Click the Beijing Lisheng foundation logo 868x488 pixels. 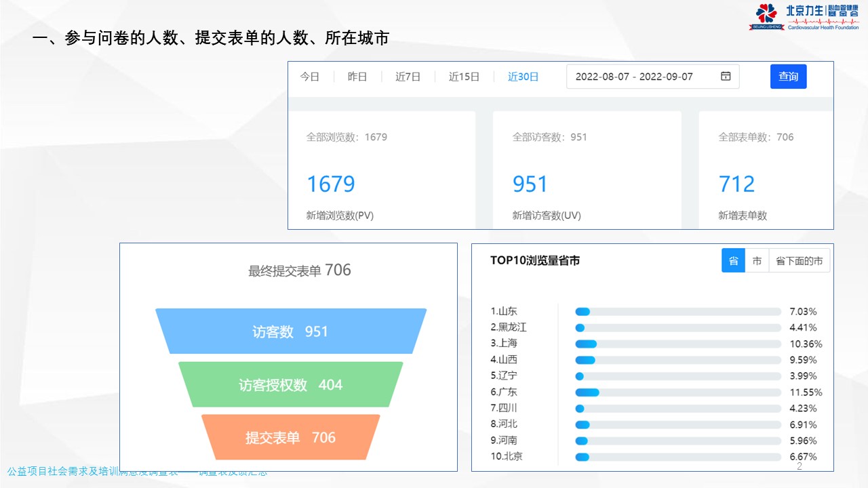pos(804,17)
